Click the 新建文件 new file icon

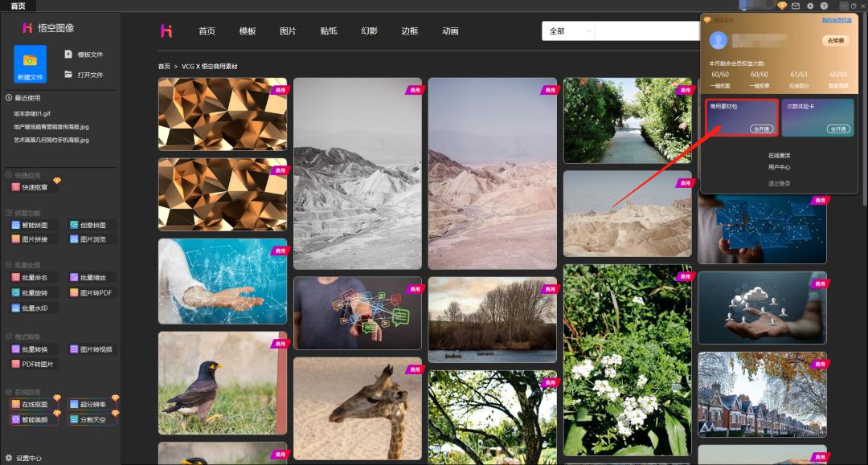click(x=31, y=60)
